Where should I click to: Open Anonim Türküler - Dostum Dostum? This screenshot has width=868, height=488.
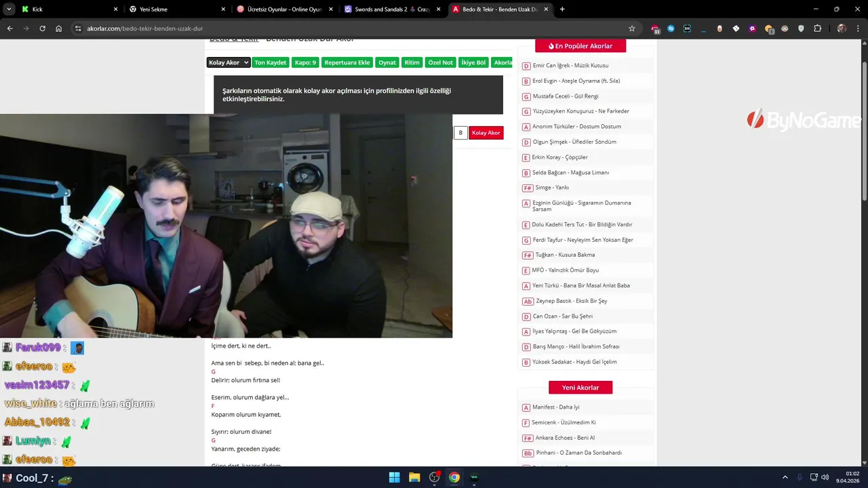tap(576, 127)
